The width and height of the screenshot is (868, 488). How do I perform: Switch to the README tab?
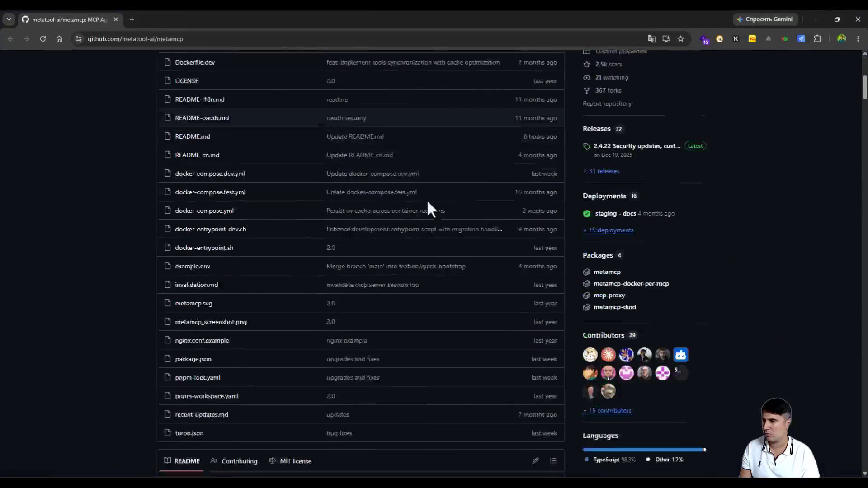tap(182, 461)
